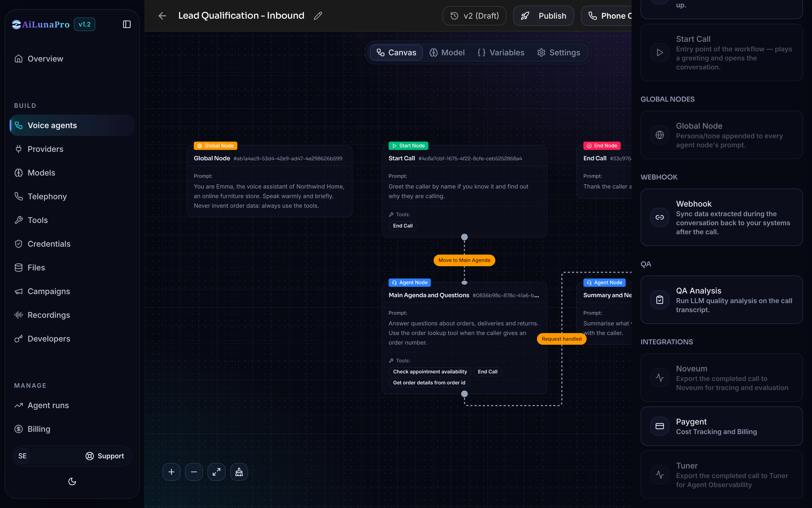Click the Request handled edge label
The height and width of the screenshot is (508, 812).
(562, 339)
